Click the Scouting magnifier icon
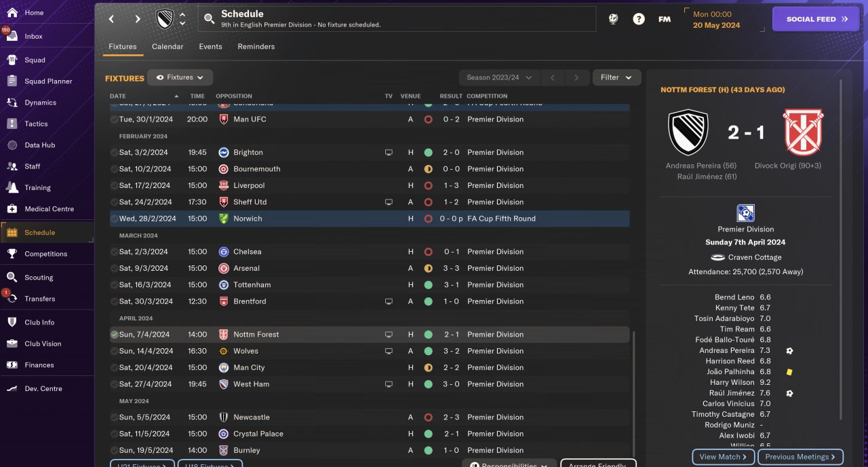The height and width of the screenshot is (467, 868). [12, 278]
